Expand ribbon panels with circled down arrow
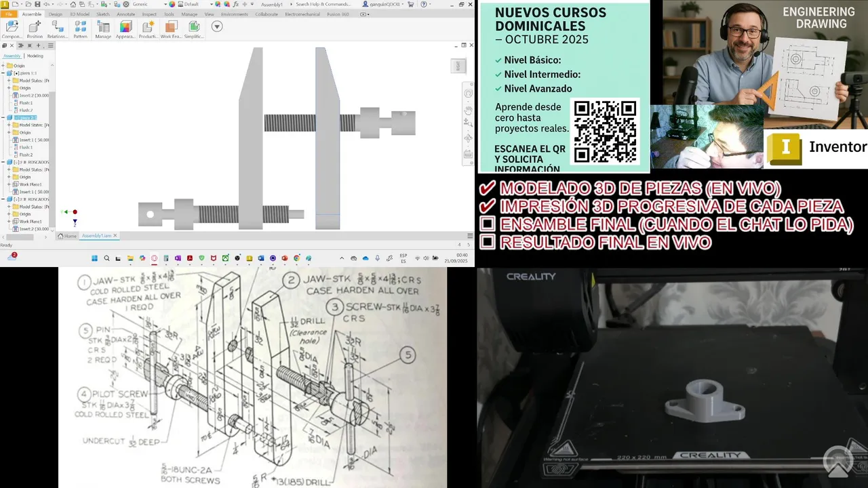 pos(217,26)
